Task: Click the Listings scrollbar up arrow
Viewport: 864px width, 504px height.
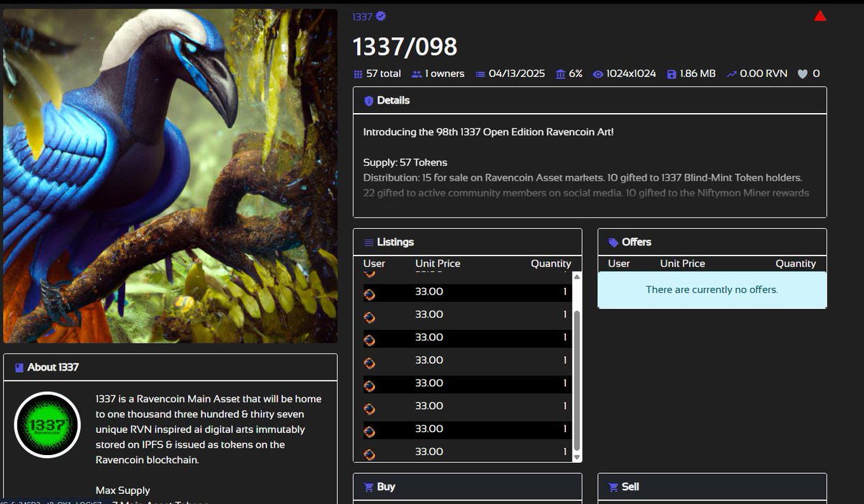Action: pos(577,277)
